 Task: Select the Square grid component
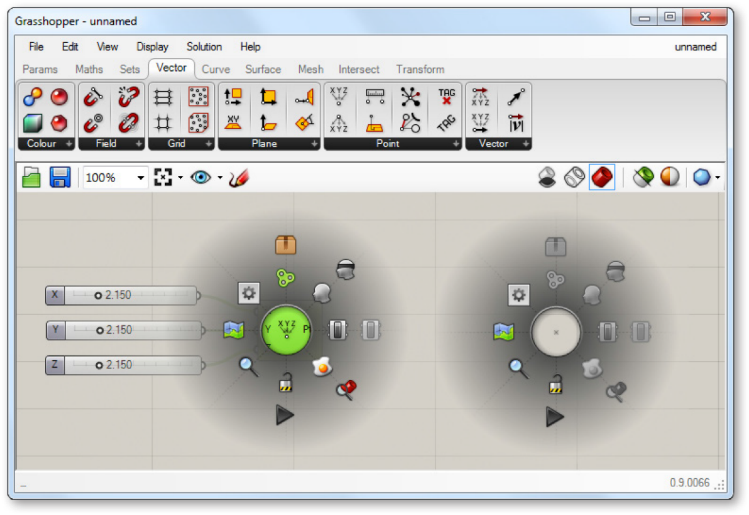click(163, 123)
